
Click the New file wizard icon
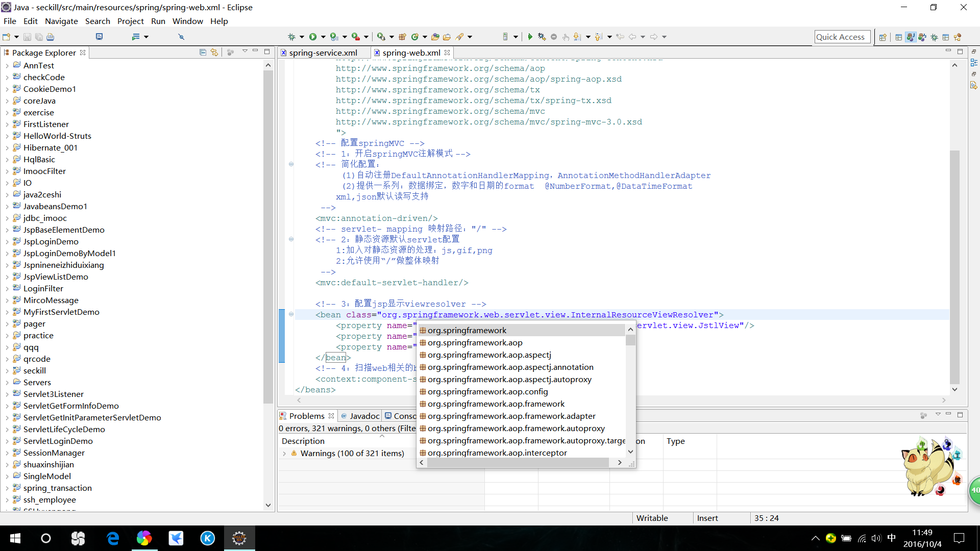pos(7,37)
